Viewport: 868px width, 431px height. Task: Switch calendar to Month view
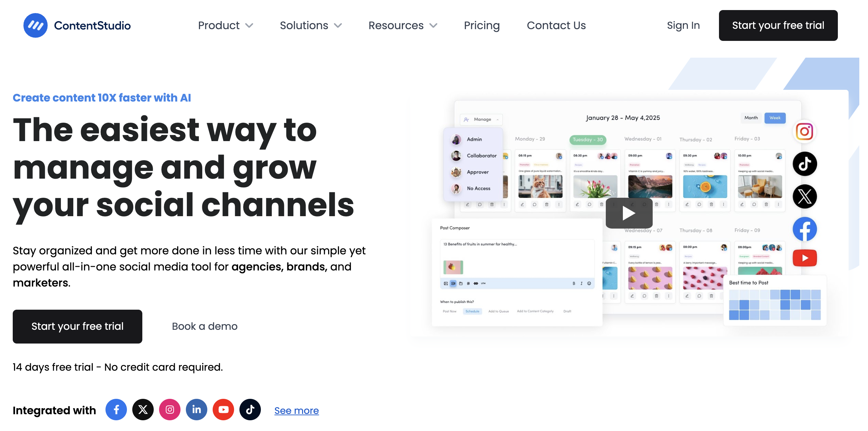pos(751,118)
